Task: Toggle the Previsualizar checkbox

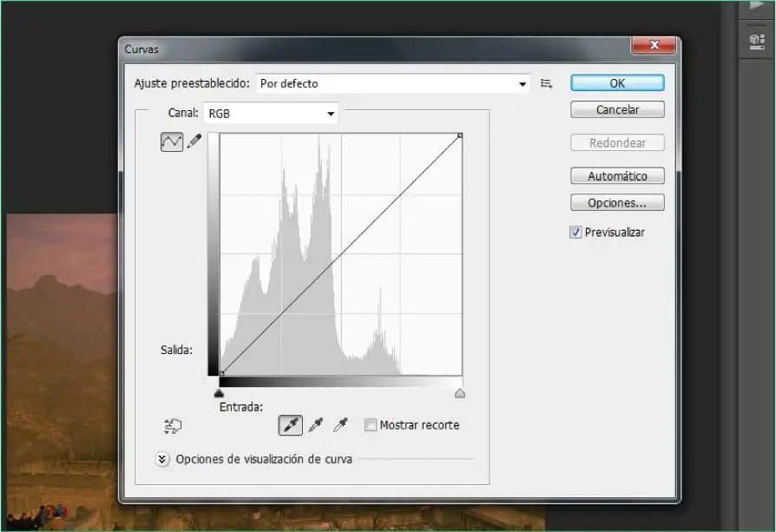Action: (x=576, y=233)
